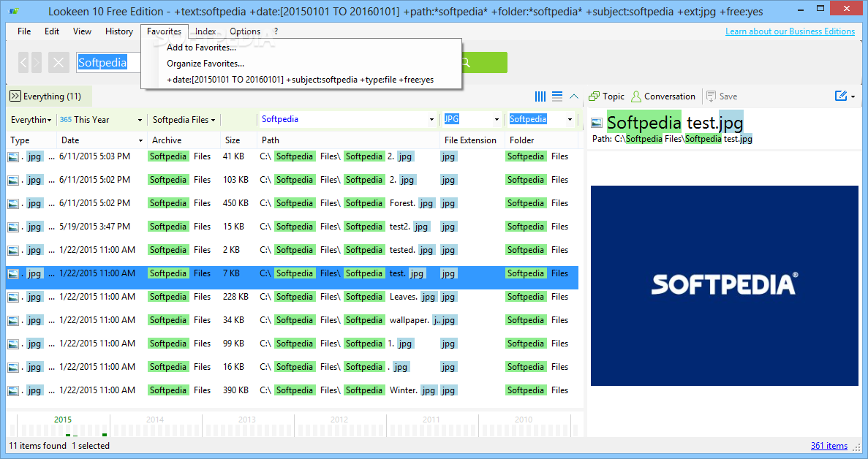Click the file icon of the 15 KB row

pos(13,227)
